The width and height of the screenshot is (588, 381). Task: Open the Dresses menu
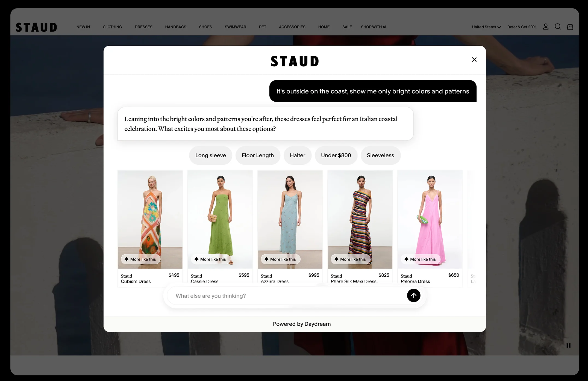coord(143,27)
